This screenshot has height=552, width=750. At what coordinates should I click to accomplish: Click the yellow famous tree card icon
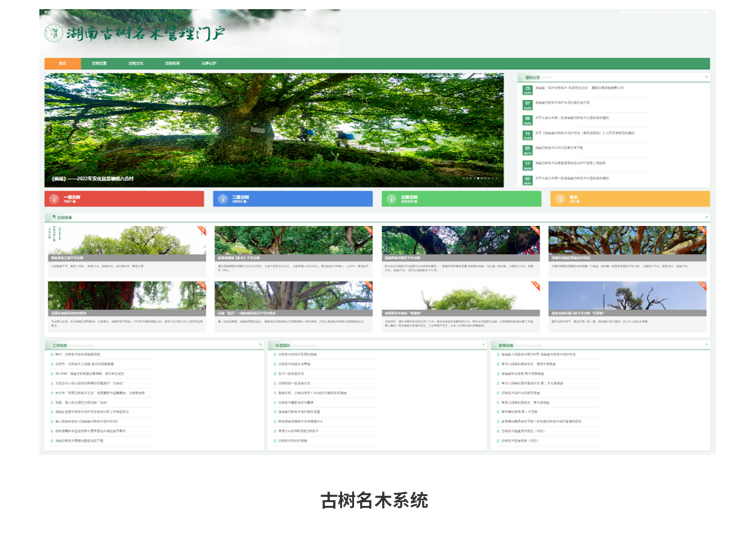click(559, 199)
